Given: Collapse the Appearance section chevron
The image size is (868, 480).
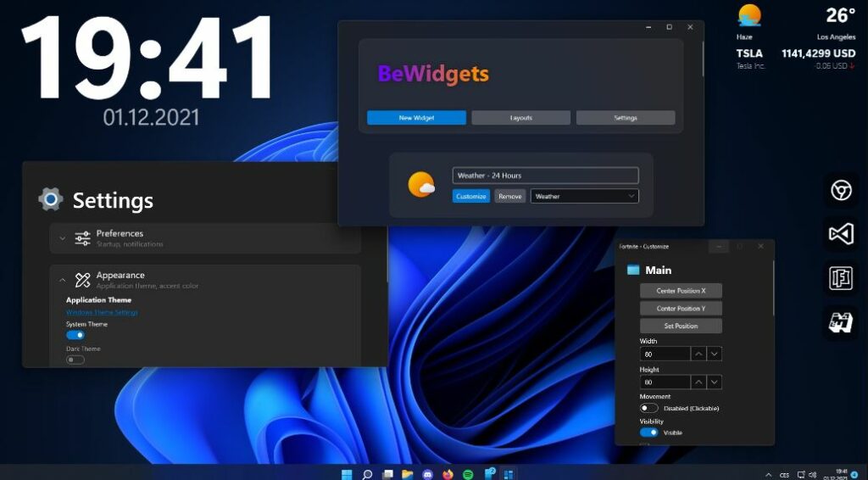Looking at the screenshot, I should tap(62, 280).
